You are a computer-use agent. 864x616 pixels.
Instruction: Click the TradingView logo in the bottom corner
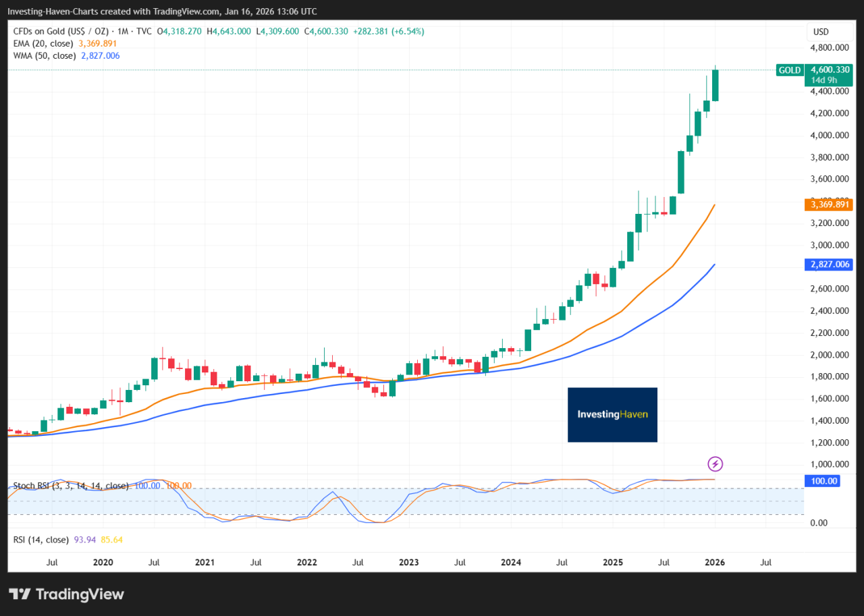[x=65, y=594]
